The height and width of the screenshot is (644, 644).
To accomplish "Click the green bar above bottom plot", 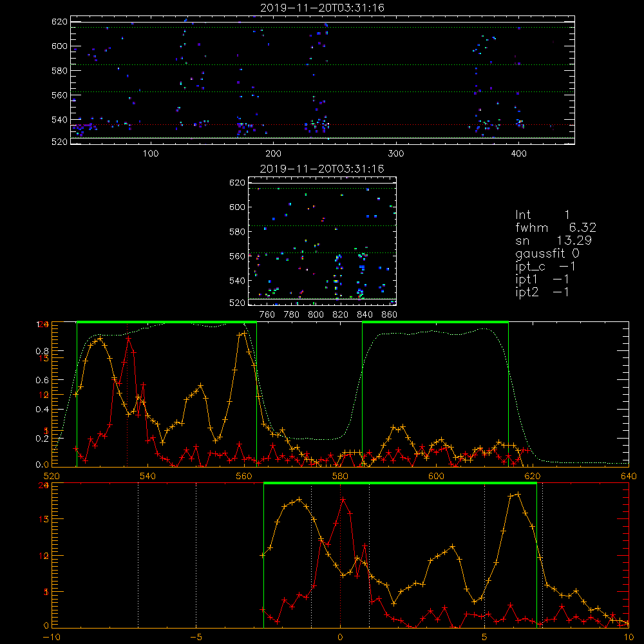I will (400, 483).
